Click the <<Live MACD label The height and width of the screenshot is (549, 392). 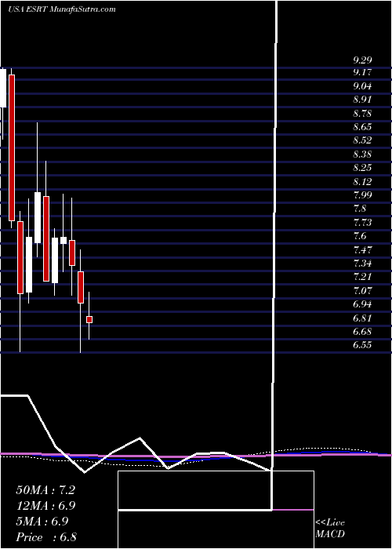tap(330, 529)
